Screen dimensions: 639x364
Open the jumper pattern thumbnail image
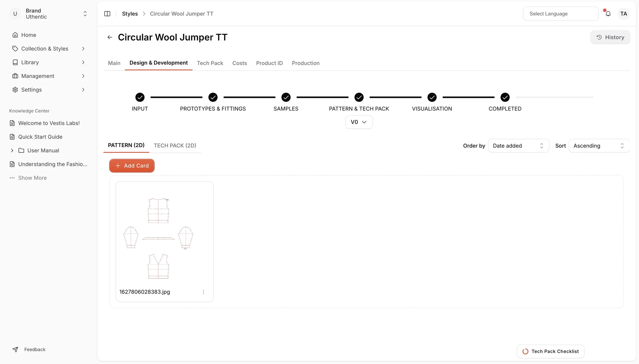tap(158, 238)
